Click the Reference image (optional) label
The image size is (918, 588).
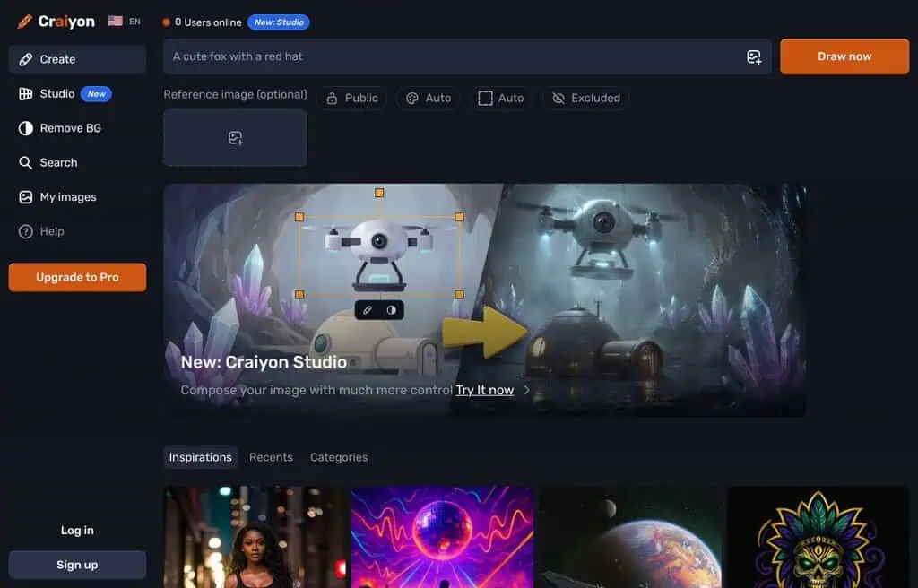(236, 94)
